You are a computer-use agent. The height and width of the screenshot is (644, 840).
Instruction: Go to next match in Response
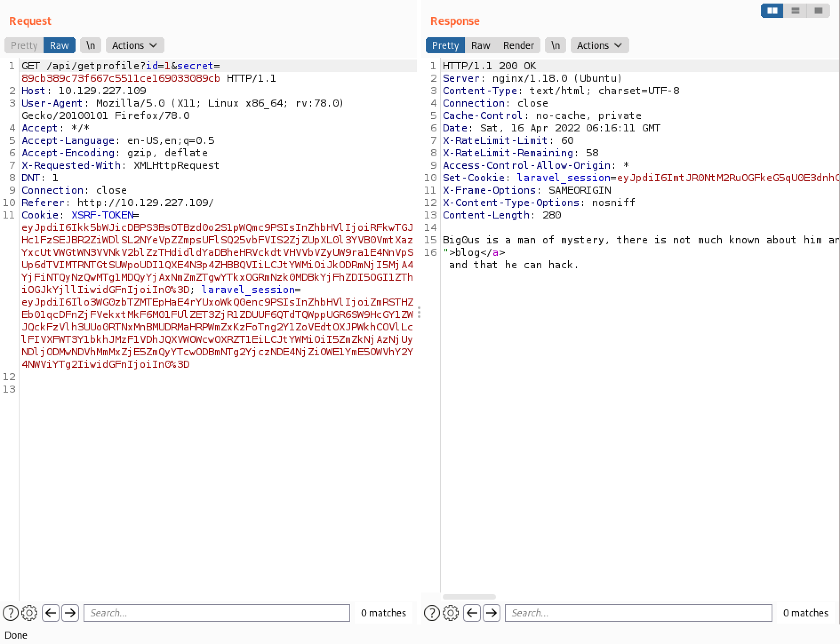(x=492, y=613)
